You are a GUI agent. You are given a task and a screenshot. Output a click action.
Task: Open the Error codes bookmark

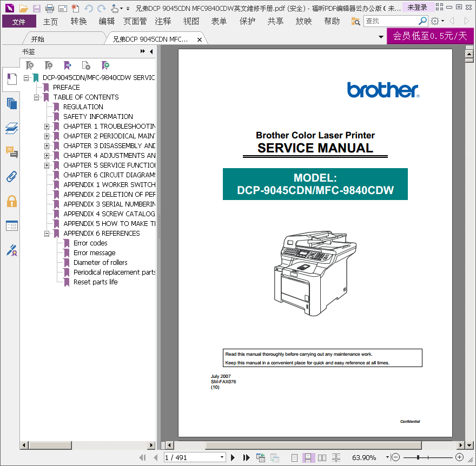90,243
